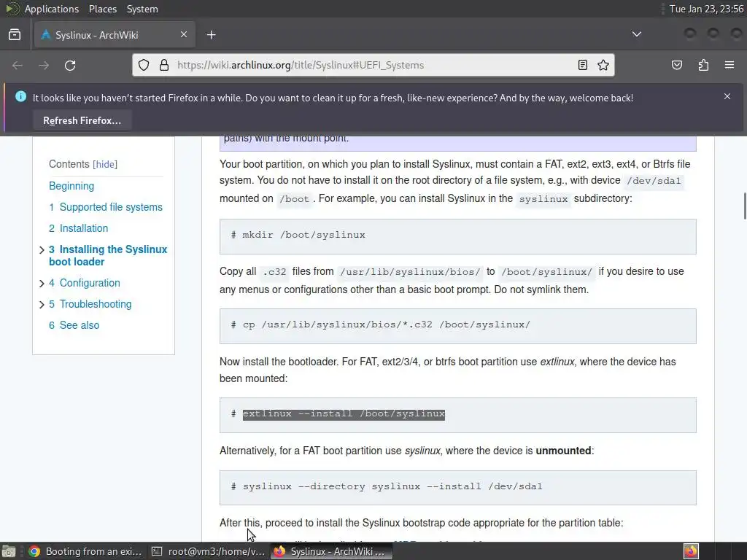Go to Installation section in contents
The image size is (747, 560).
[x=79, y=228]
